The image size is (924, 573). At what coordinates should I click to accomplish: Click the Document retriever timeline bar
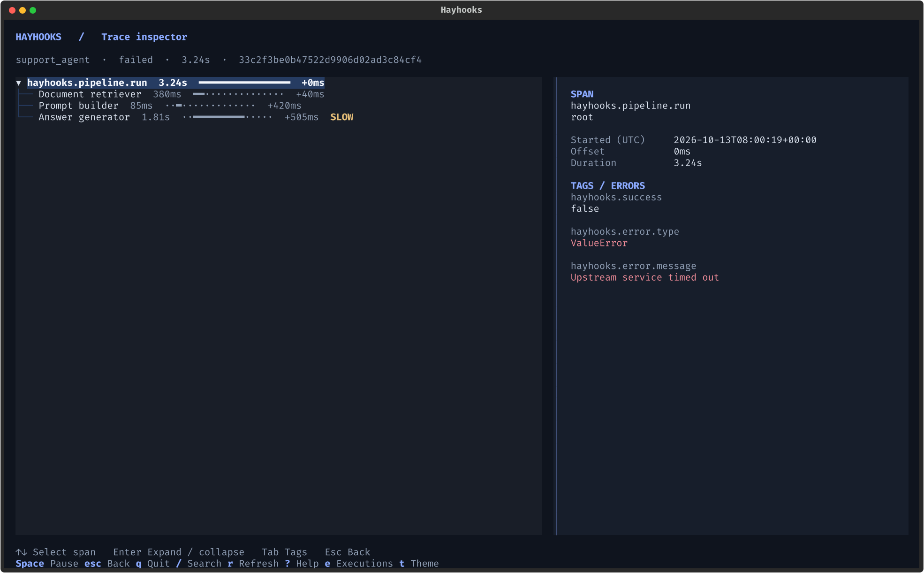pyautogui.click(x=238, y=94)
